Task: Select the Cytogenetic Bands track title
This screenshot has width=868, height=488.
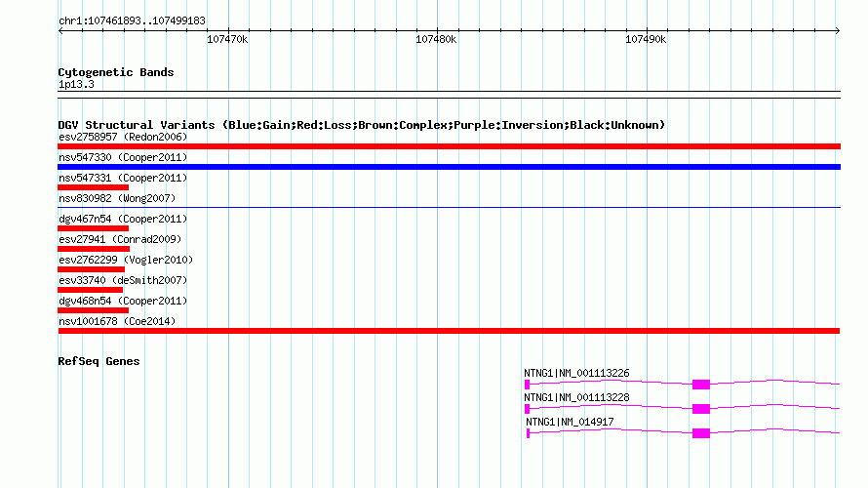Action: pos(116,72)
